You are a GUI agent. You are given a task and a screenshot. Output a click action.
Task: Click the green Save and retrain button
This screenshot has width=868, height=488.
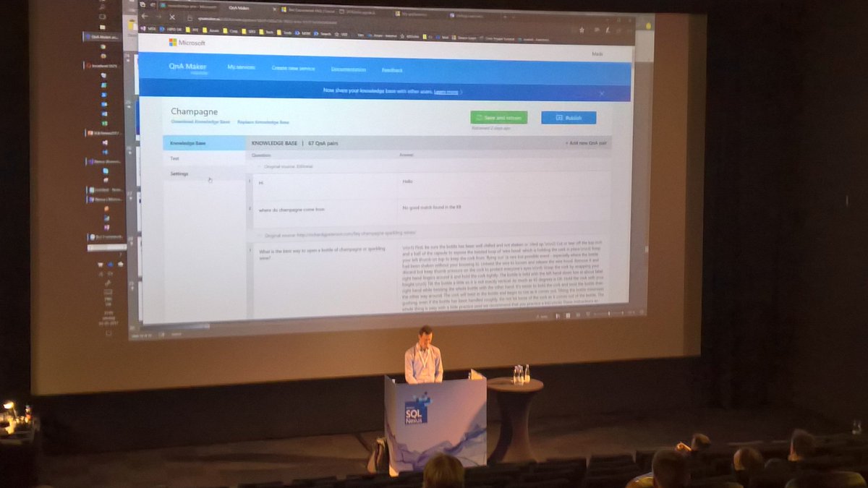coord(498,117)
